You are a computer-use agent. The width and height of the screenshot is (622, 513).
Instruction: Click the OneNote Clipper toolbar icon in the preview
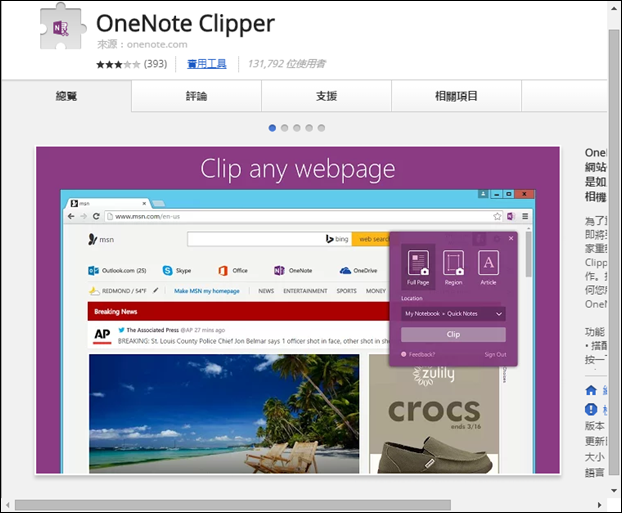(511, 216)
